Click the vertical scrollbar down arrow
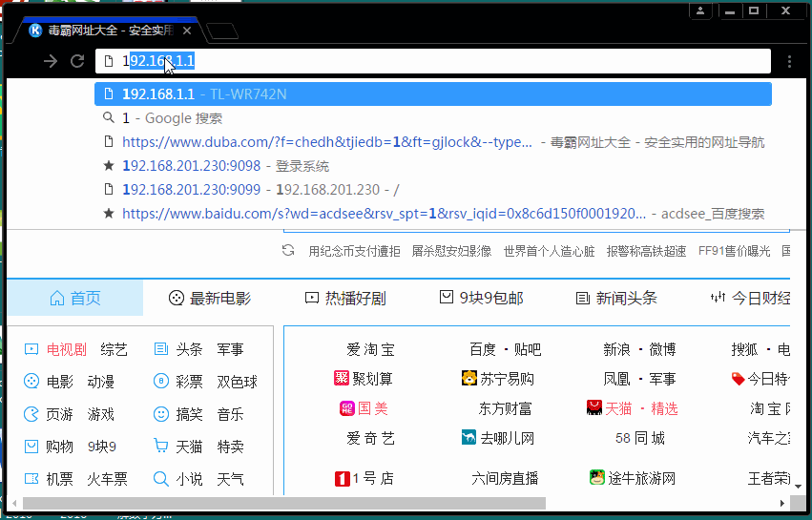 point(798,487)
